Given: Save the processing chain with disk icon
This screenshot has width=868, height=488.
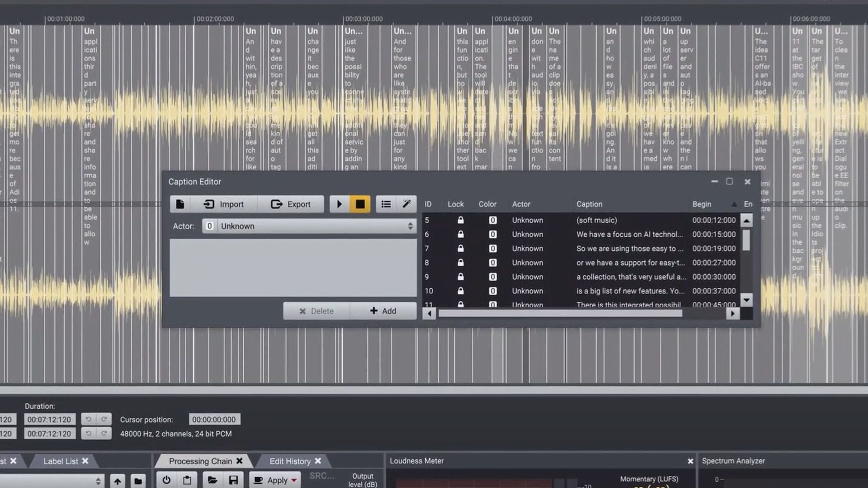Looking at the screenshot, I should tap(233, 480).
